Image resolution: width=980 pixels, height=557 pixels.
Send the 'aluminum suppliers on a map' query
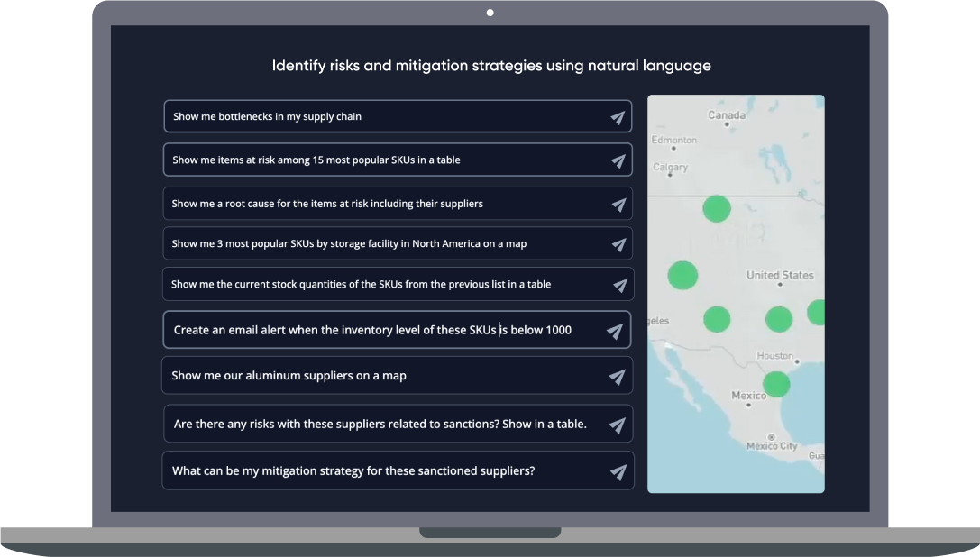617,377
